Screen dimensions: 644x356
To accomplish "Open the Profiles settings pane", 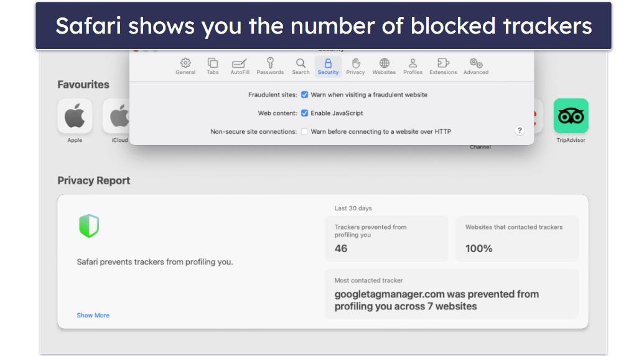I will [413, 66].
